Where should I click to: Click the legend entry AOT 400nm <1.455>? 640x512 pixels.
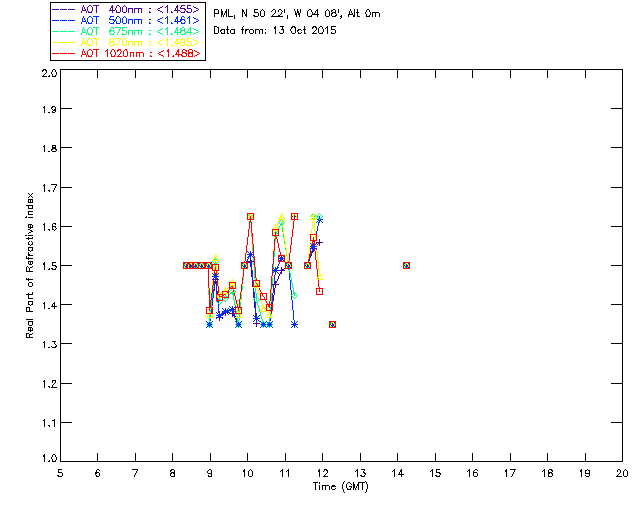tap(126, 9)
